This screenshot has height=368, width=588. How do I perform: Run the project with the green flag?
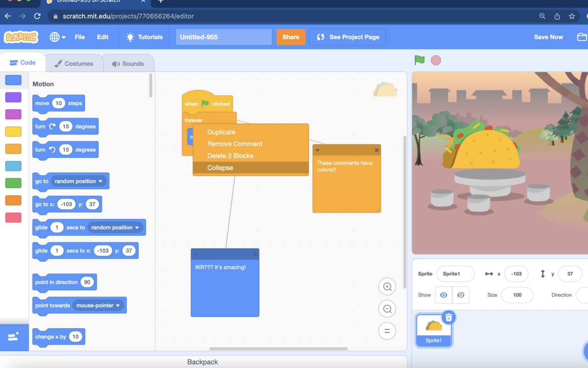point(419,60)
